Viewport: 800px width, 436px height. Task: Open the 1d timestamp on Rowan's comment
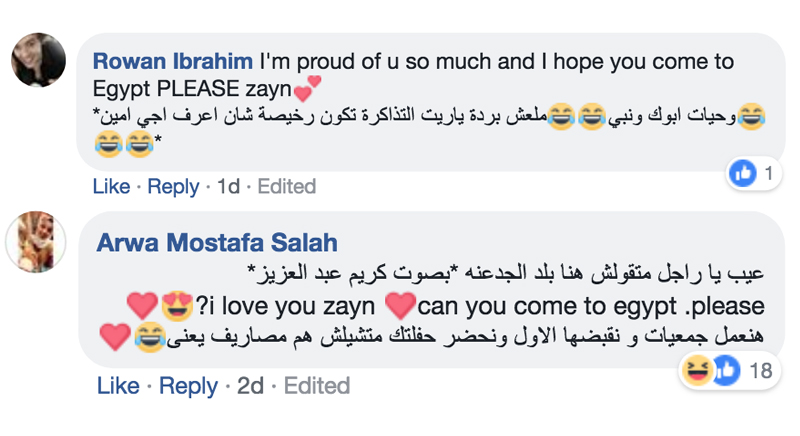click(228, 186)
